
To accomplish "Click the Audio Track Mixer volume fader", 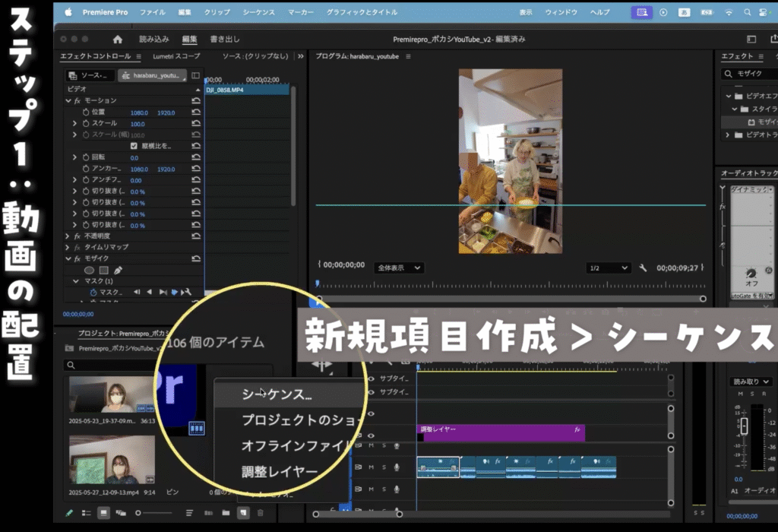I will (x=744, y=426).
